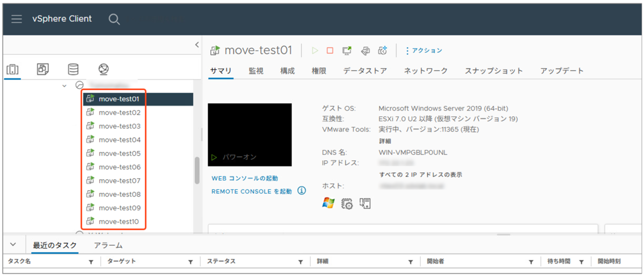Switch to アラーム tab
Screen dimensions: 644x277
[108, 245]
